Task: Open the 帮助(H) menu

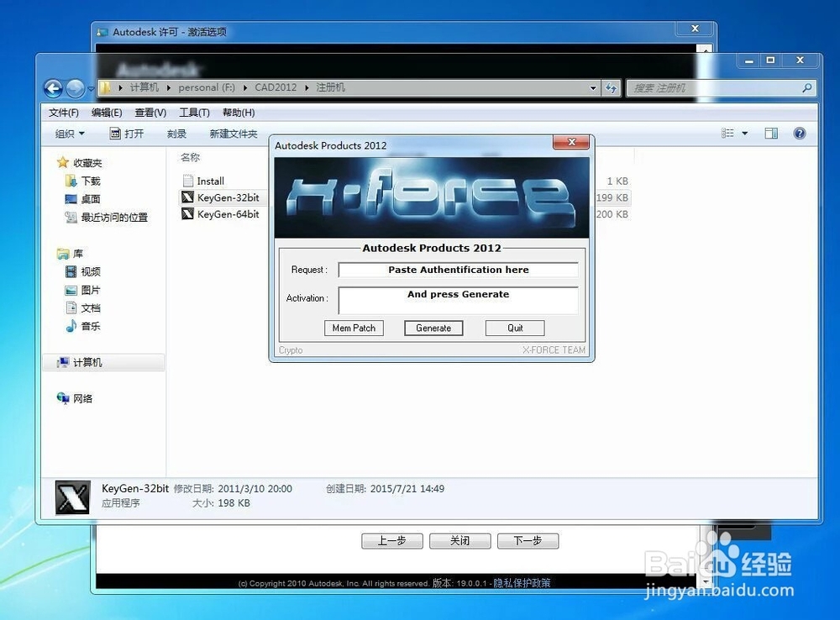Action: click(x=239, y=113)
